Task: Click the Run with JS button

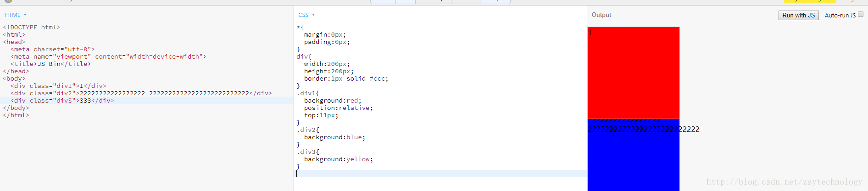Action: click(x=798, y=15)
